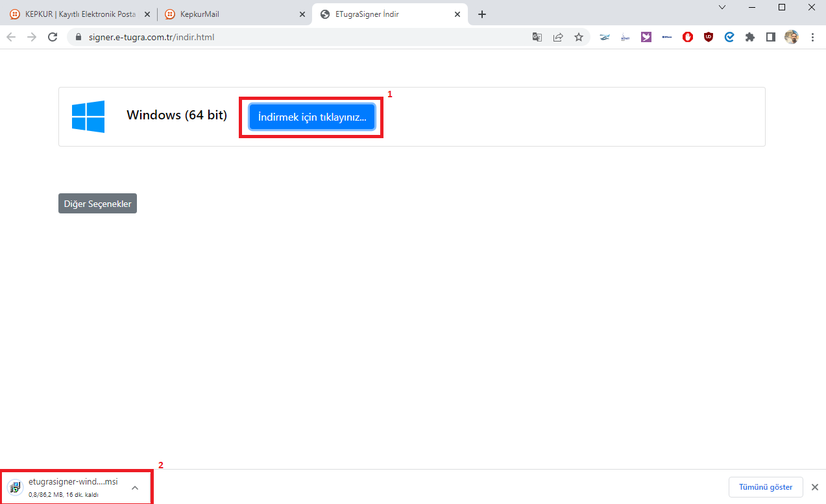Image resolution: width=826 pixels, height=504 pixels.
Task: Click the dark blue text extension icon
Action: pyautogui.click(x=667, y=37)
